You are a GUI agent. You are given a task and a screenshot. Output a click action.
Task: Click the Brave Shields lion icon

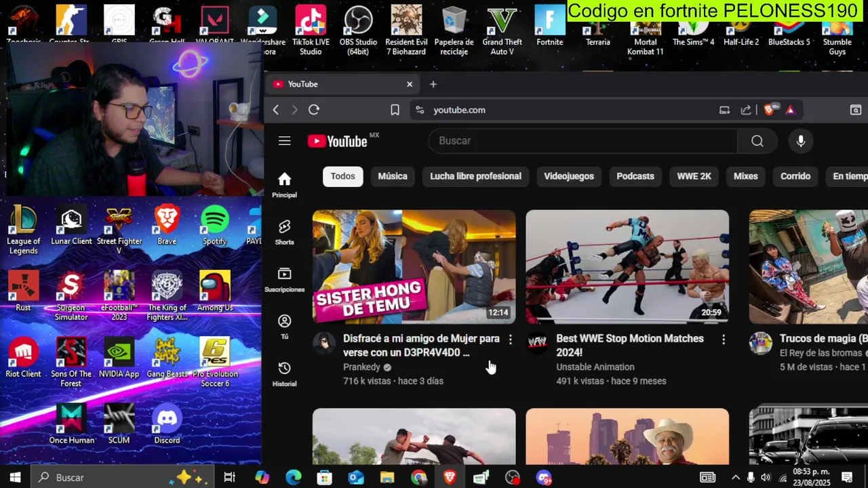pos(770,110)
